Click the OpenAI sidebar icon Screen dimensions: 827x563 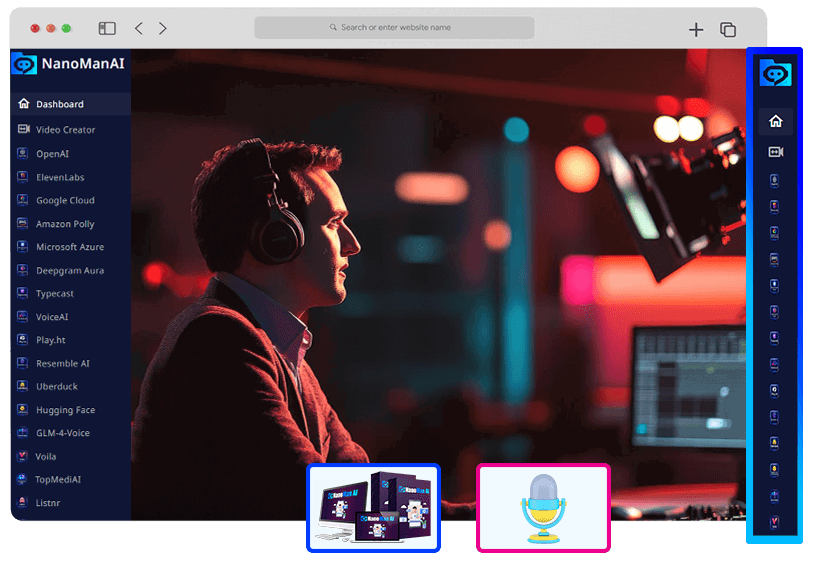click(x=23, y=154)
